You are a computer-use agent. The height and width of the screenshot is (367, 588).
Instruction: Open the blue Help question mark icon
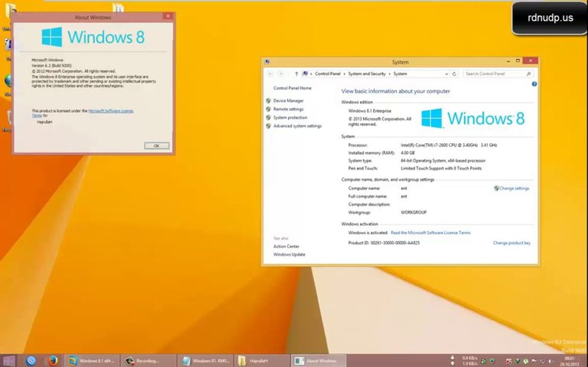click(534, 84)
